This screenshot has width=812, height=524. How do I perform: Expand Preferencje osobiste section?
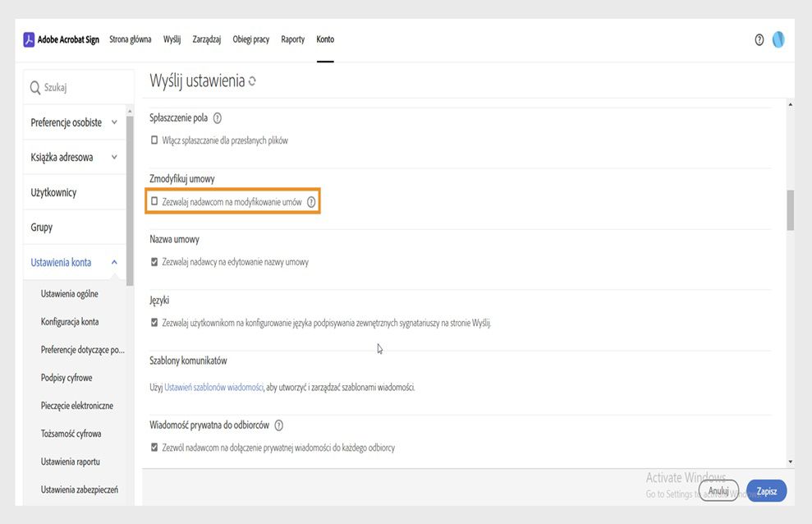coord(114,122)
